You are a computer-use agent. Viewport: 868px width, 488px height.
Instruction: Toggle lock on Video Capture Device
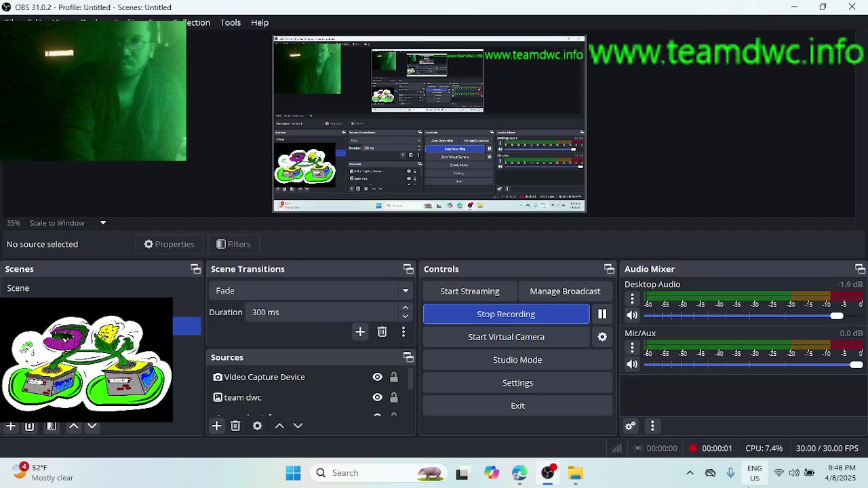click(393, 377)
